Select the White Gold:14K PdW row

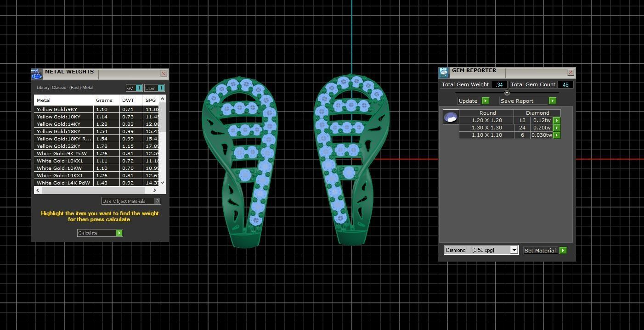click(96, 183)
